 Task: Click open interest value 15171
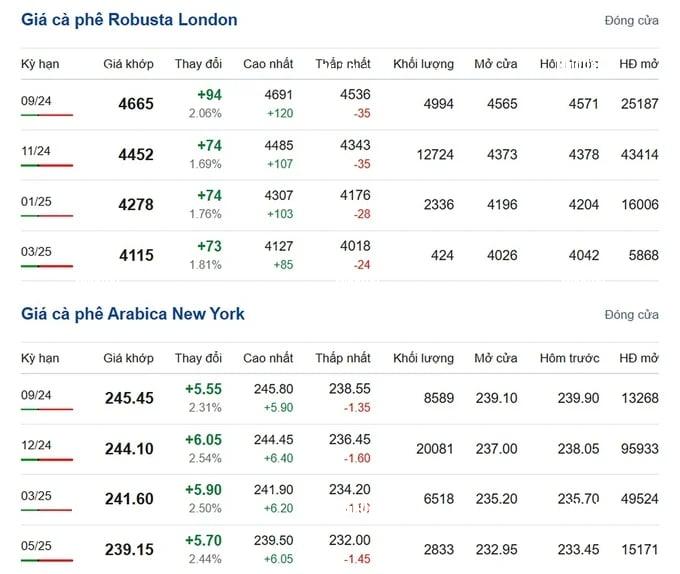640,550
